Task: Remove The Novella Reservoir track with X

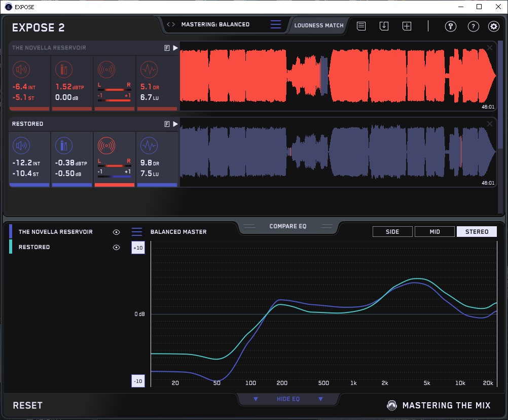Action: (x=490, y=48)
